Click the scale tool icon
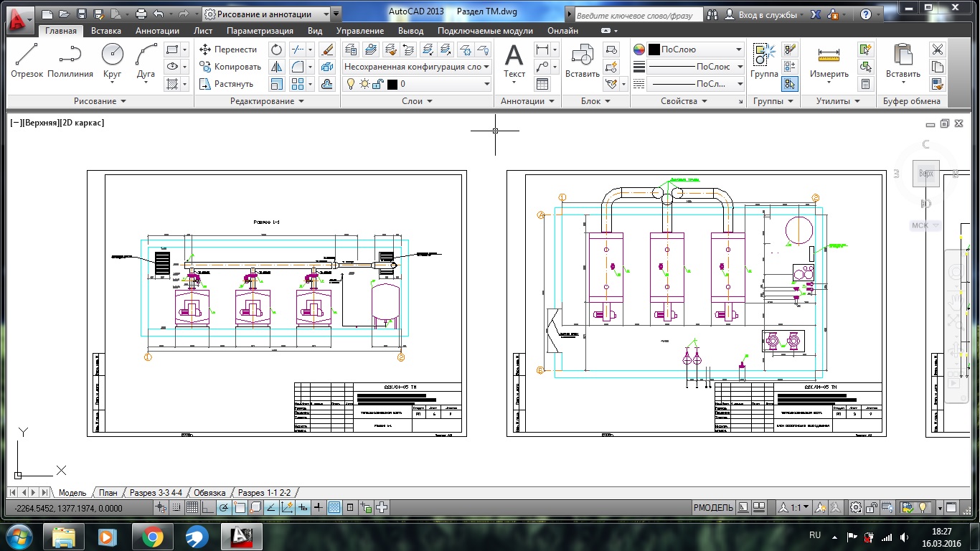980x551 pixels. pos(277,84)
